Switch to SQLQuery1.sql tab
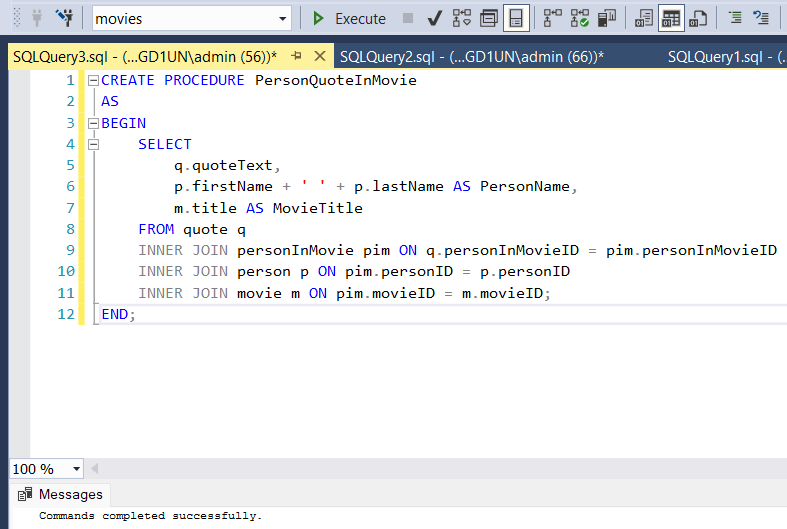 [727, 57]
